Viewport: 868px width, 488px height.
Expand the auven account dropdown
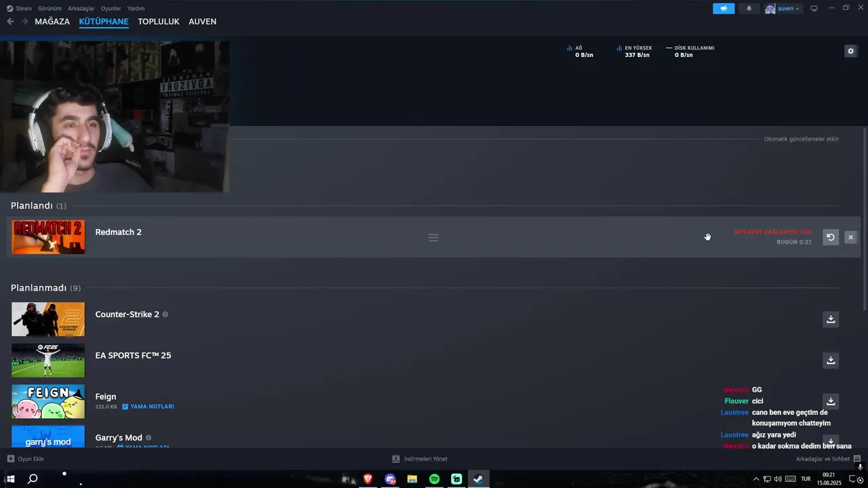click(x=783, y=9)
